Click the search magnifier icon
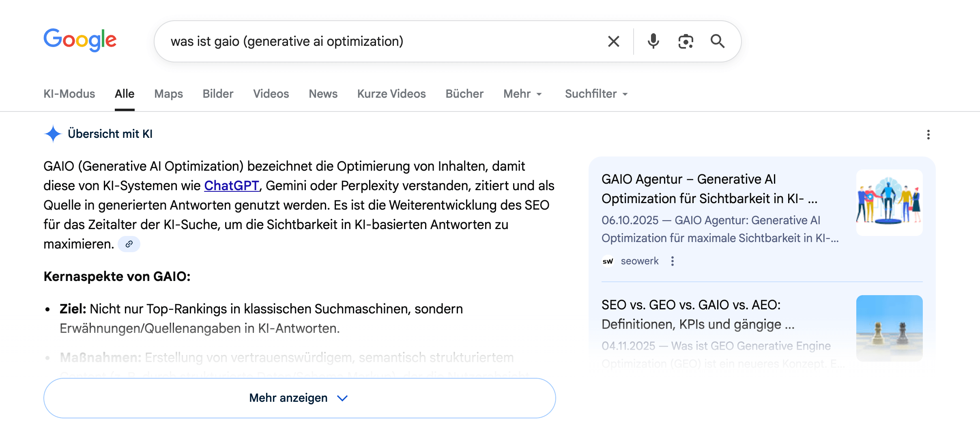The height and width of the screenshot is (433, 980). [718, 41]
